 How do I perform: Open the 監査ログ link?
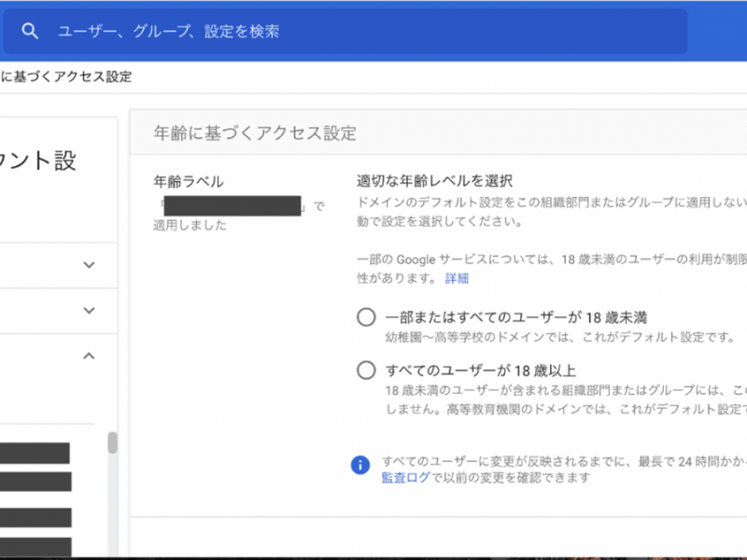405,478
